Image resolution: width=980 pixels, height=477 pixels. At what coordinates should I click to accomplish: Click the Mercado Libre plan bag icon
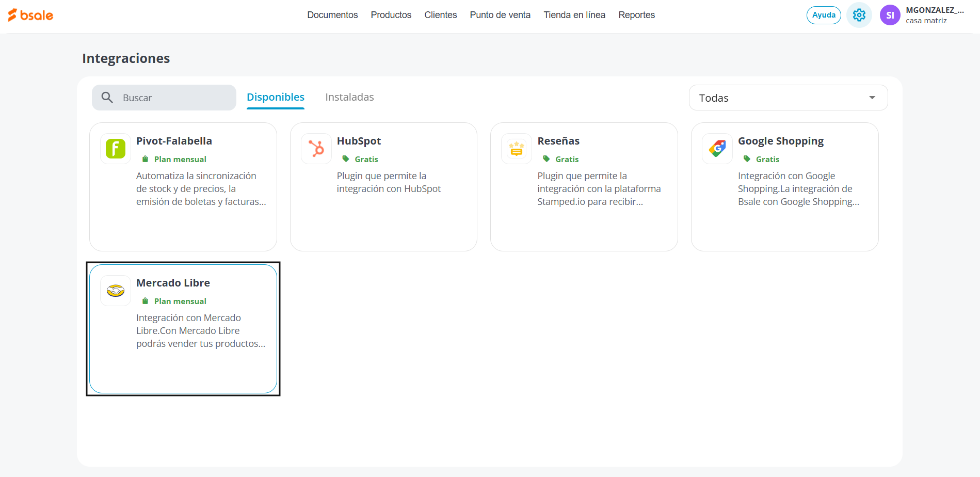[x=146, y=301]
